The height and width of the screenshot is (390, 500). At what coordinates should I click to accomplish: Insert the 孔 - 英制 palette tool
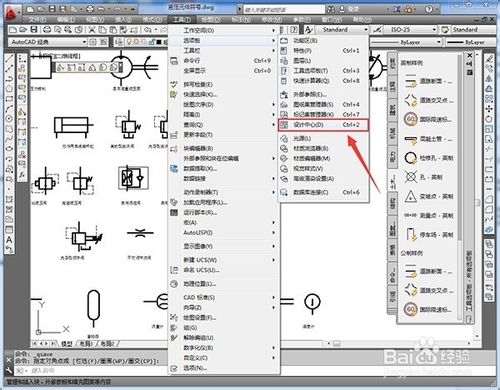coord(423,177)
